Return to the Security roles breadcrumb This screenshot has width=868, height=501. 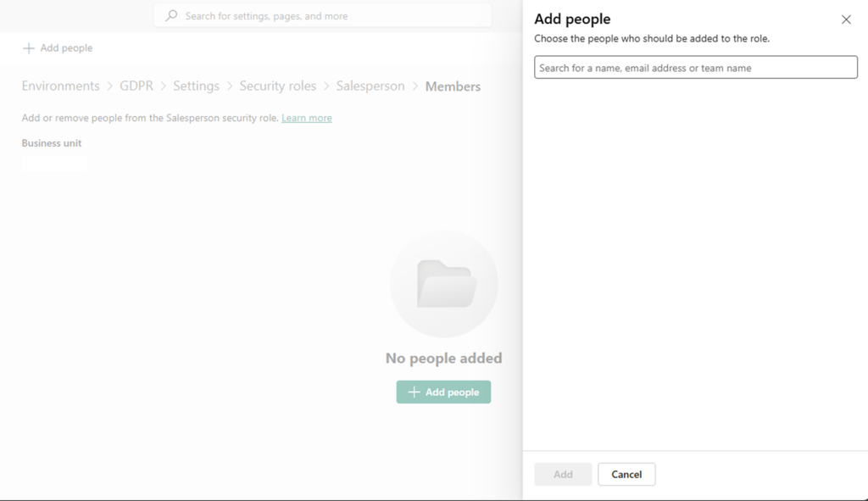pyautogui.click(x=277, y=86)
